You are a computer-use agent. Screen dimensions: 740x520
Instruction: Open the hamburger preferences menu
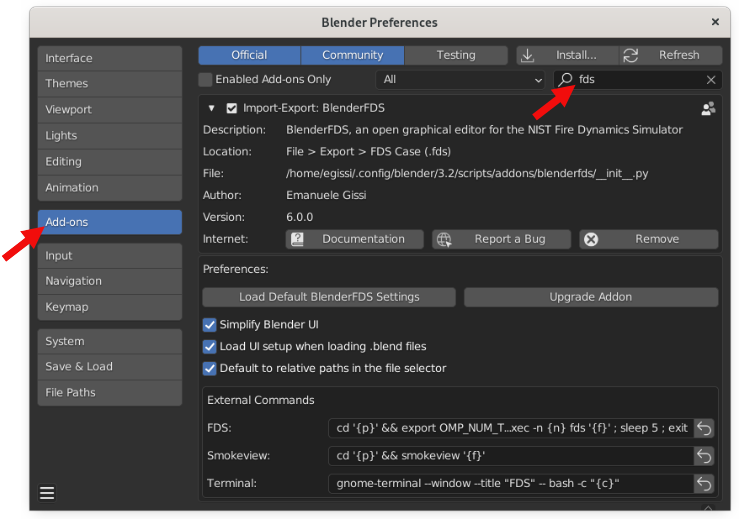[x=47, y=493]
